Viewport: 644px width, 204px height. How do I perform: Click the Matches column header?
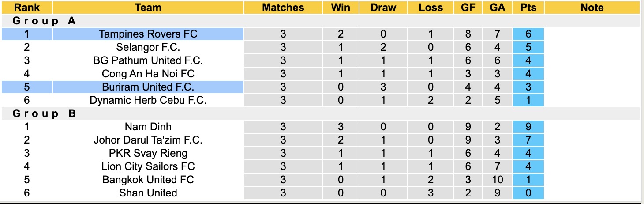pos(283,8)
